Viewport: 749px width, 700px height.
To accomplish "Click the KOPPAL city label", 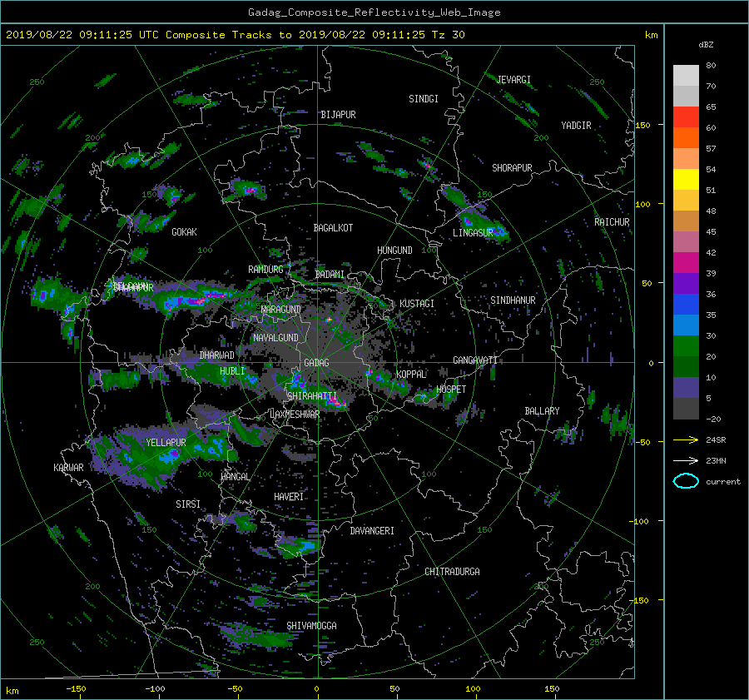I will click(x=411, y=375).
